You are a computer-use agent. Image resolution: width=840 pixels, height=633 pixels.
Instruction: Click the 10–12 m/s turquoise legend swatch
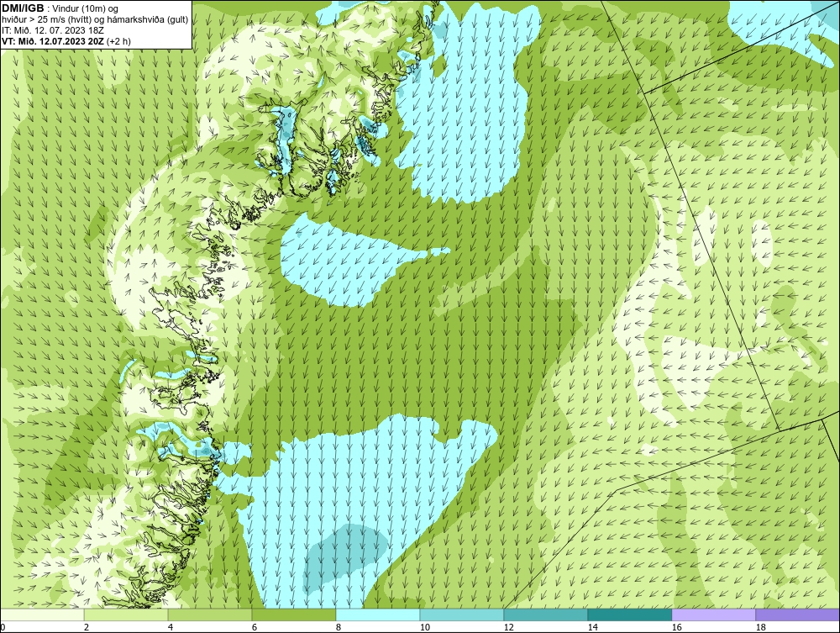462,615
